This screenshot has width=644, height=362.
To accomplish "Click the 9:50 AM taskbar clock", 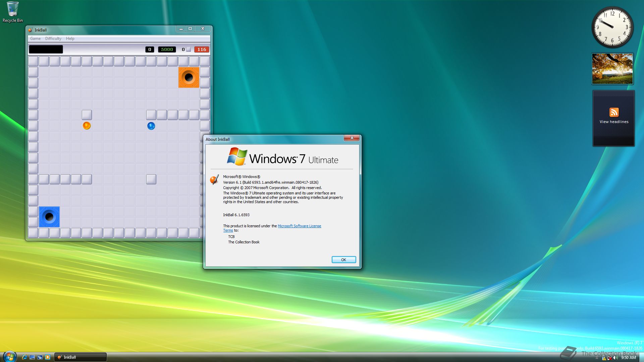I will [x=628, y=358].
